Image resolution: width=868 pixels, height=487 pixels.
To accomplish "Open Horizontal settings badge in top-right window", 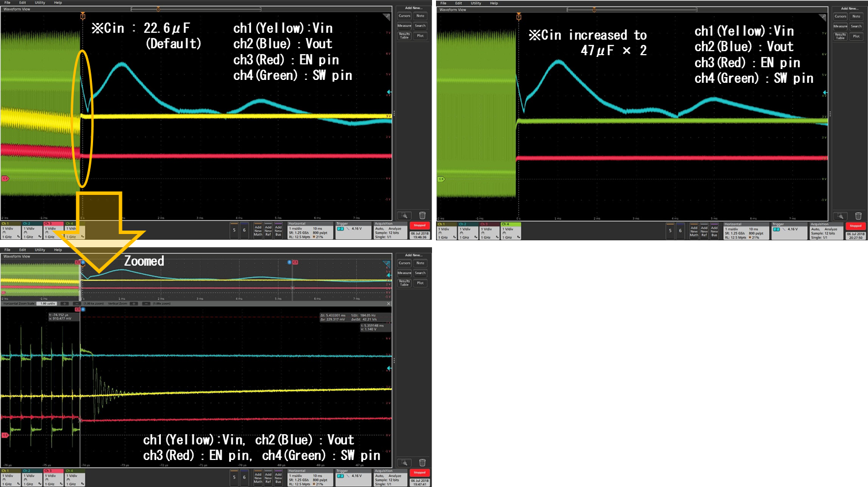I will click(746, 231).
